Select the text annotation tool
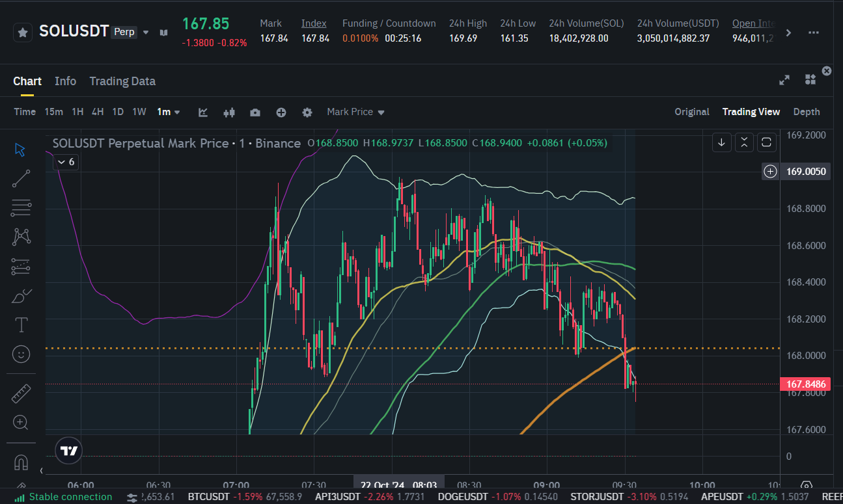Viewport: 843px width, 504px height. [21, 325]
